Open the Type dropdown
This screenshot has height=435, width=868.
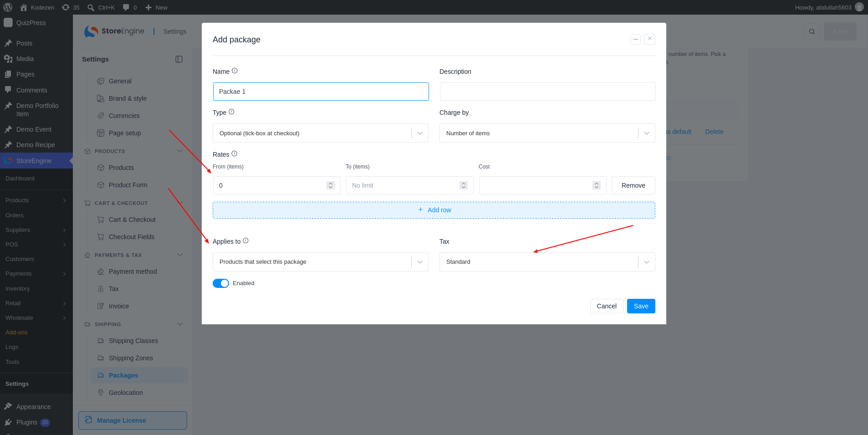tap(321, 133)
